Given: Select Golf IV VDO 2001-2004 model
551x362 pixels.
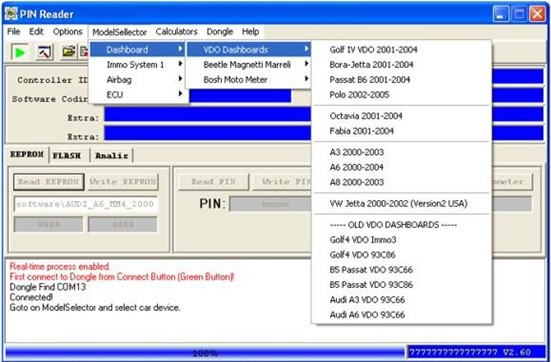Looking at the screenshot, I should (x=373, y=50).
